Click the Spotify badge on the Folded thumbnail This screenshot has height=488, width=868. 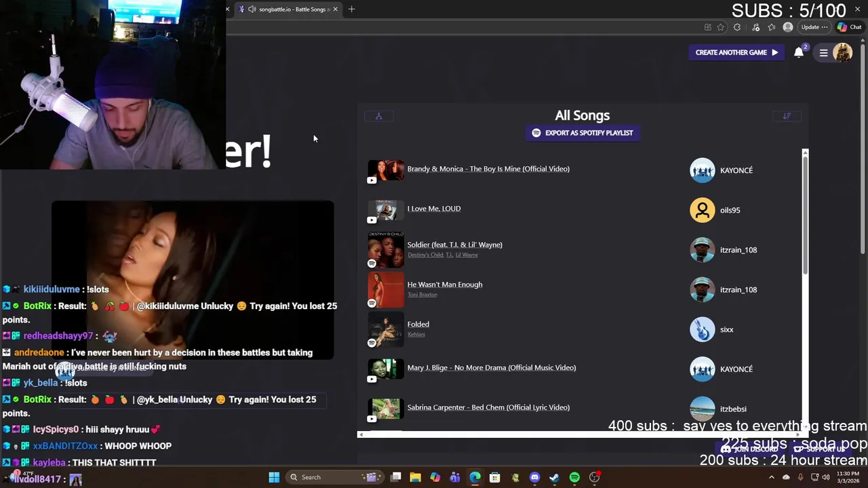pyautogui.click(x=372, y=343)
